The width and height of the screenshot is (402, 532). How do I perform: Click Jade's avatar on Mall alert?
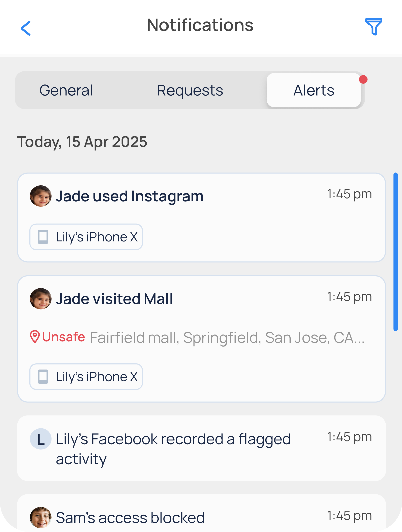[x=41, y=299]
